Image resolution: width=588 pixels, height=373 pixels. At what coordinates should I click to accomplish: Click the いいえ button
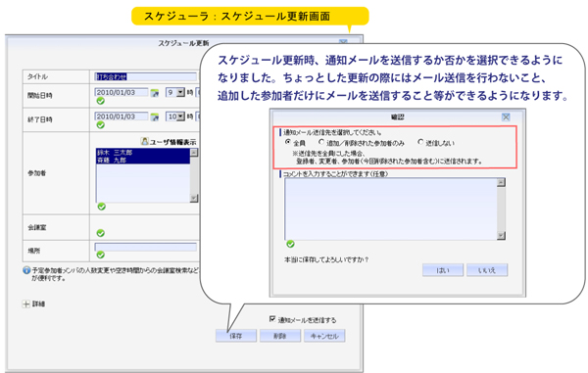click(487, 270)
